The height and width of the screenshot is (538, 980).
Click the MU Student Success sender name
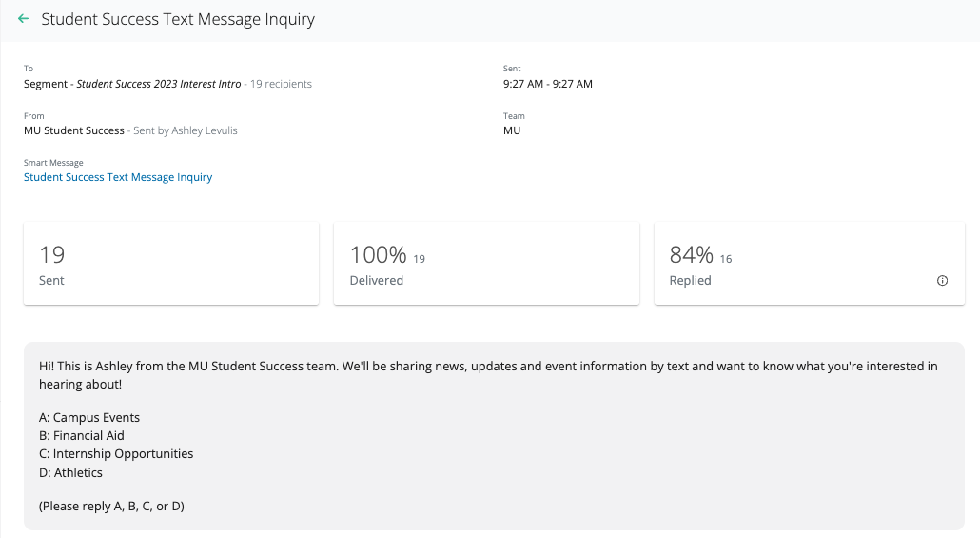pos(74,130)
